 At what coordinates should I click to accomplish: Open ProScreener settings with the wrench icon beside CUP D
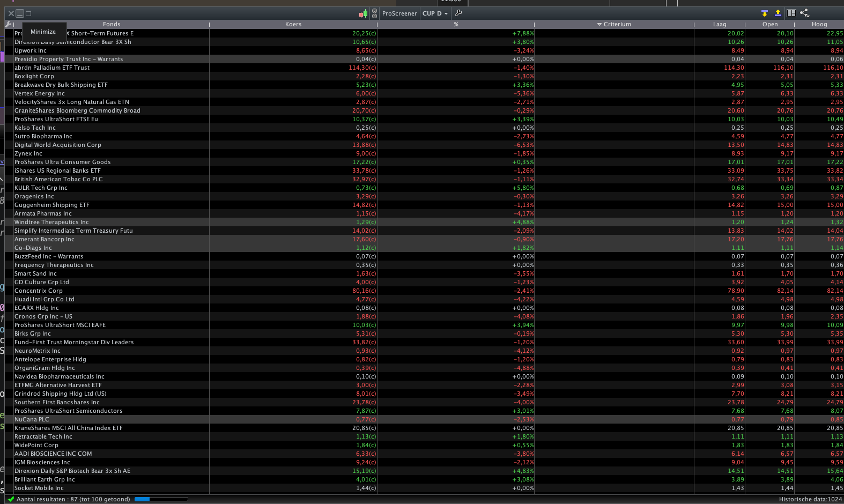pyautogui.click(x=458, y=13)
